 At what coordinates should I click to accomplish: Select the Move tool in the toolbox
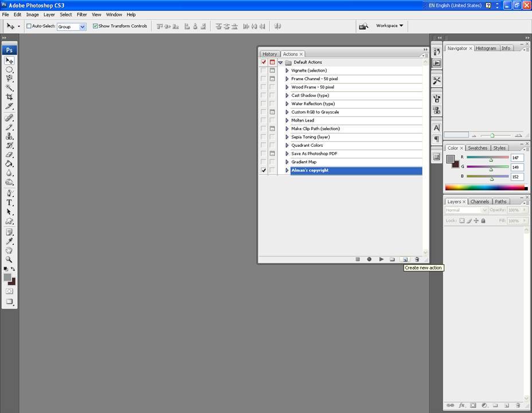coord(9,60)
